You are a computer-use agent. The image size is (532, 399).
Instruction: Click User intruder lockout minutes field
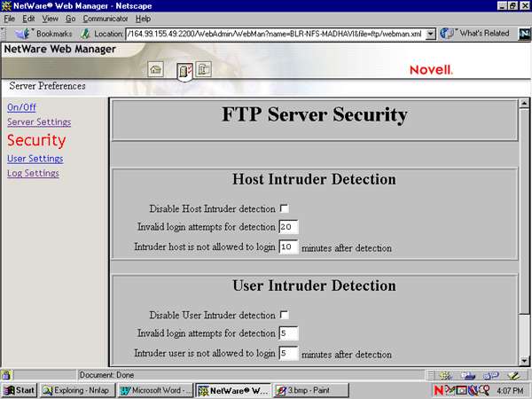(x=288, y=353)
